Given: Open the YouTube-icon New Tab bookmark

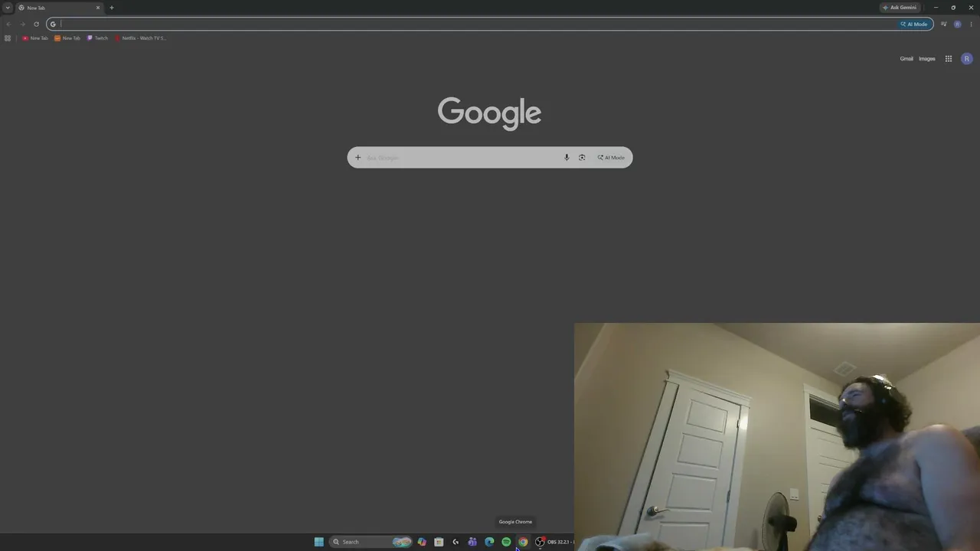Looking at the screenshot, I should tap(35, 37).
